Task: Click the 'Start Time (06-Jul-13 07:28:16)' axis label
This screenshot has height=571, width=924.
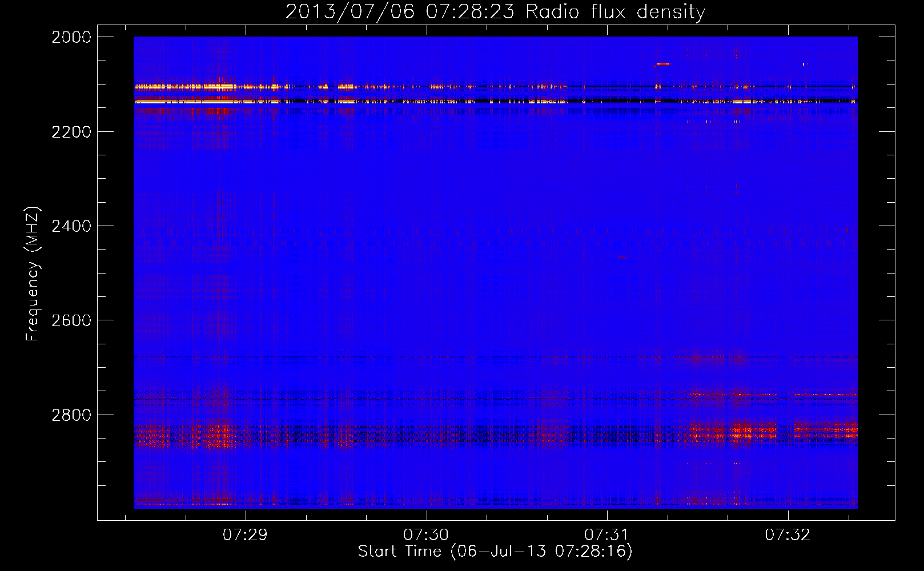Action: pos(495,552)
